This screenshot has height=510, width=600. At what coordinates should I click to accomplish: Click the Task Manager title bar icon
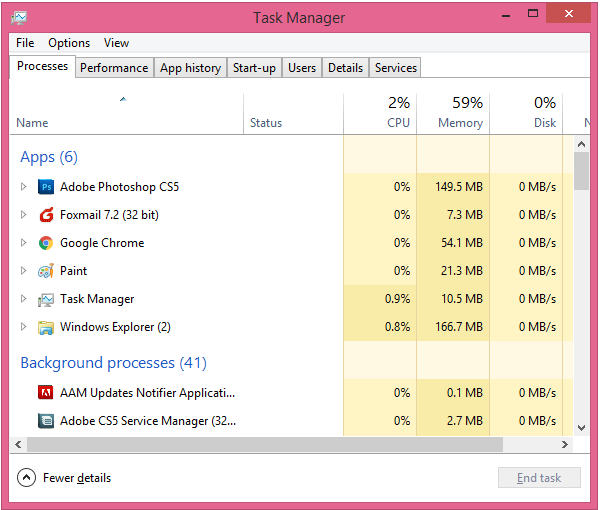[19, 18]
